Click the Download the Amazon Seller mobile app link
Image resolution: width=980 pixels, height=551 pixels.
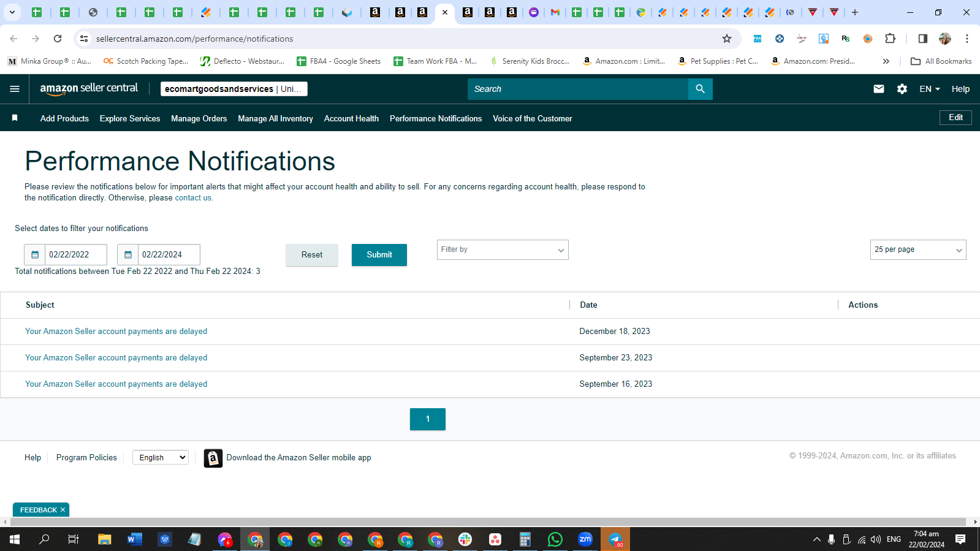[299, 458]
